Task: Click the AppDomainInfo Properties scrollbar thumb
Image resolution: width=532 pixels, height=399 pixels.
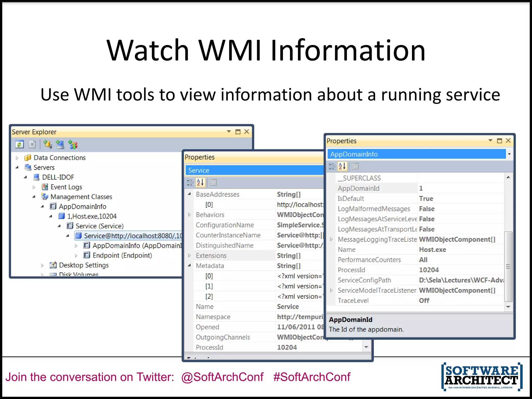Action: point(508,267)
